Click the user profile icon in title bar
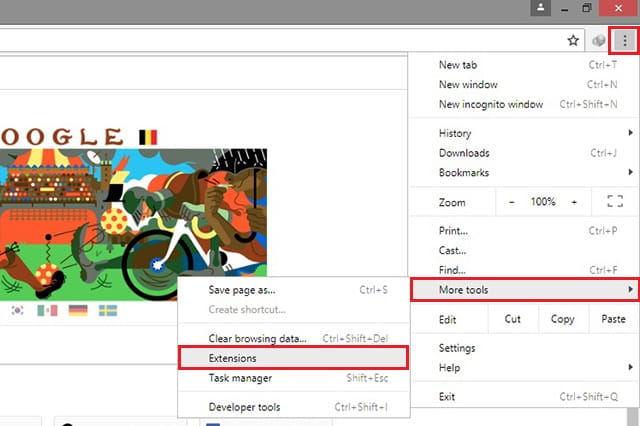This screenshot has height=426, width=640. (540, 8)
